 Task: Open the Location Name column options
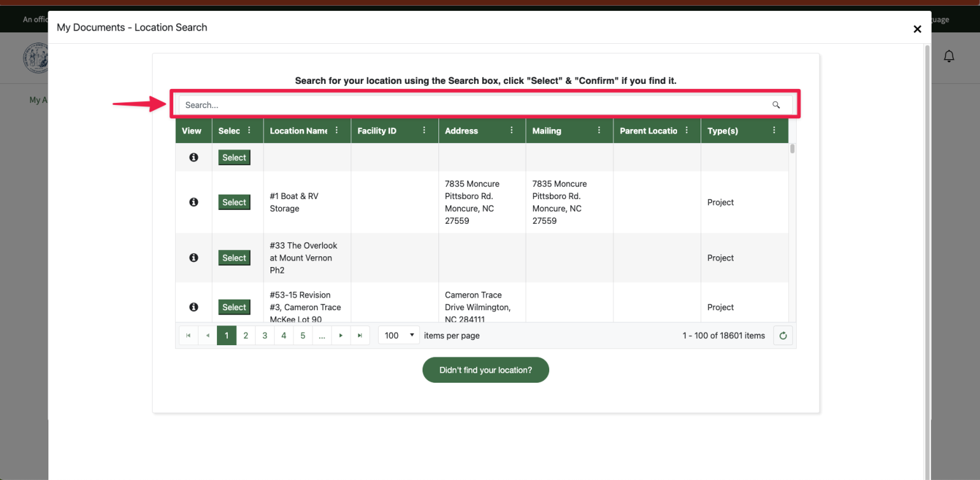point(336,130)
